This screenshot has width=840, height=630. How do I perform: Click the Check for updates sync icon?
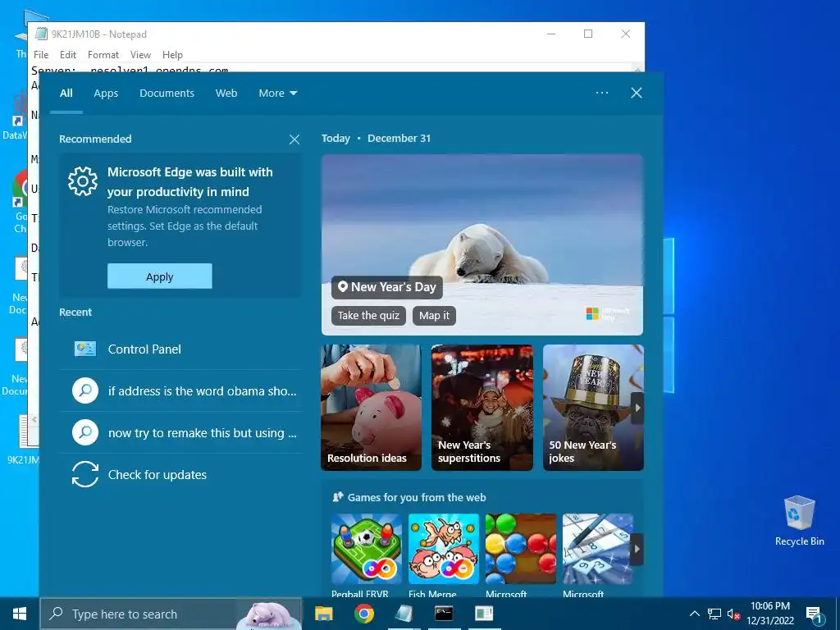click(85, 475)
